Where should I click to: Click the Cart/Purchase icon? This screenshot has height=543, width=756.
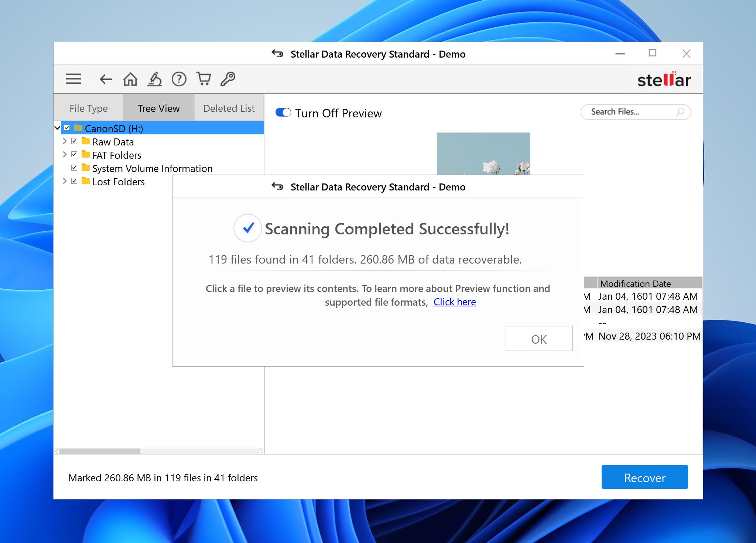click(x=203, y=79)
